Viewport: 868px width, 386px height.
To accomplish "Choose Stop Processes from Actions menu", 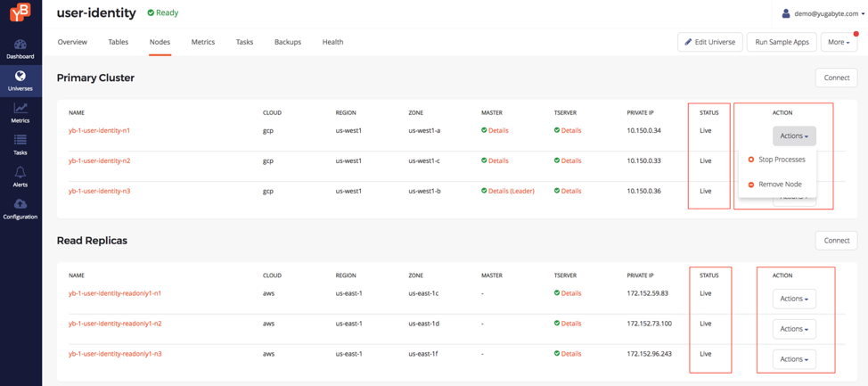I will [781, 160].
